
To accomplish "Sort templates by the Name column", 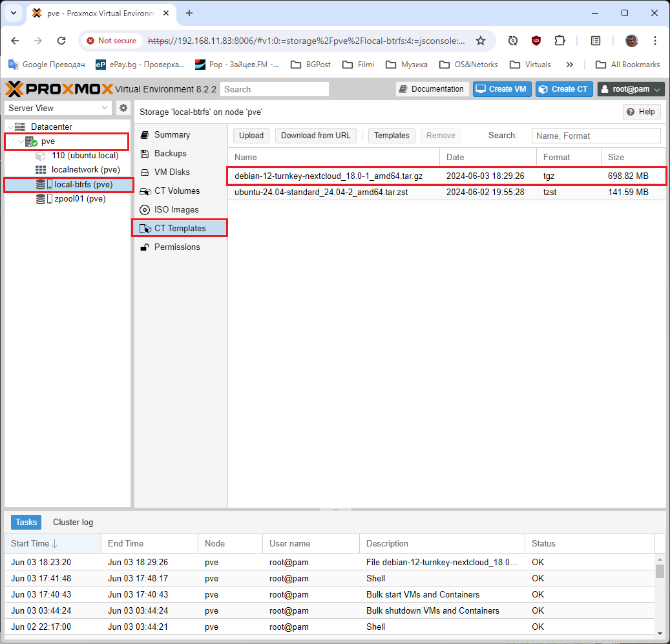I will [334, 157].
